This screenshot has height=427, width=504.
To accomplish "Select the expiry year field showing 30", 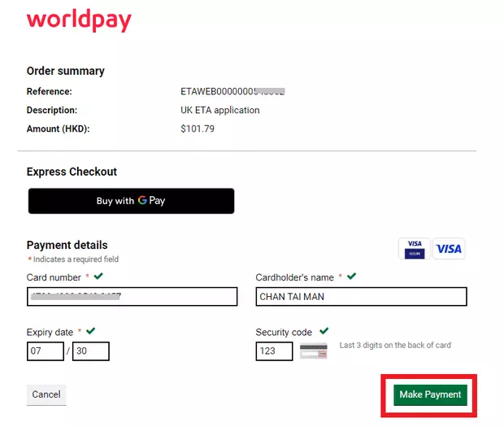I will click(91, 351).
